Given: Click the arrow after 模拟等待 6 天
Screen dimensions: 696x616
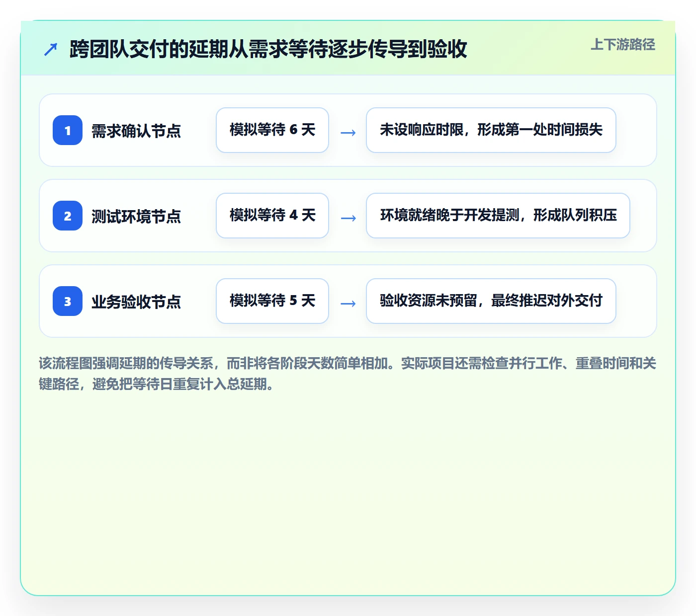Looking at the screenshot, I should point(348,132).
